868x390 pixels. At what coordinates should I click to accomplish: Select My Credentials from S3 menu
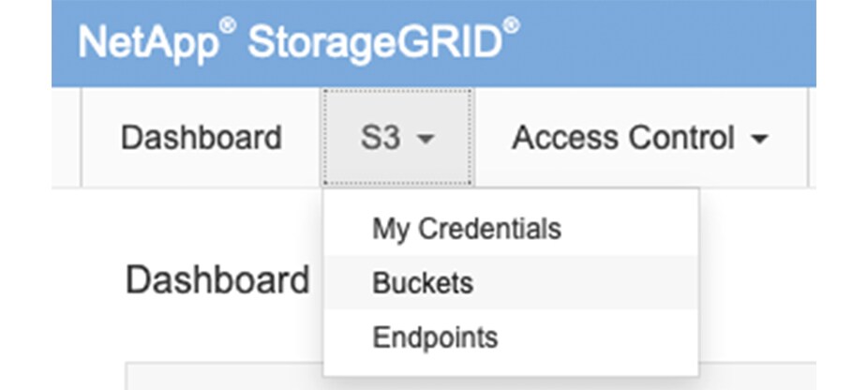coord(466,228)
